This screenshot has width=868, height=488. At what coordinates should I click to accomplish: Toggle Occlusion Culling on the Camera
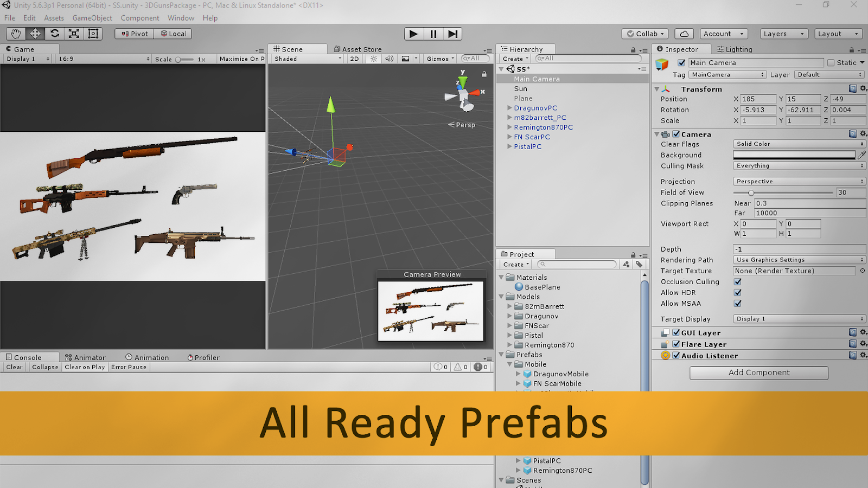click(x=737, y=281)
